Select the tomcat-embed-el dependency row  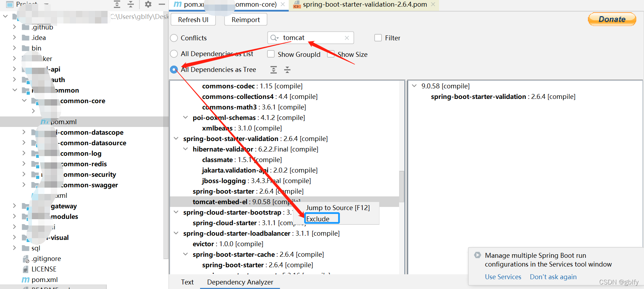click(x=285, y=202)
